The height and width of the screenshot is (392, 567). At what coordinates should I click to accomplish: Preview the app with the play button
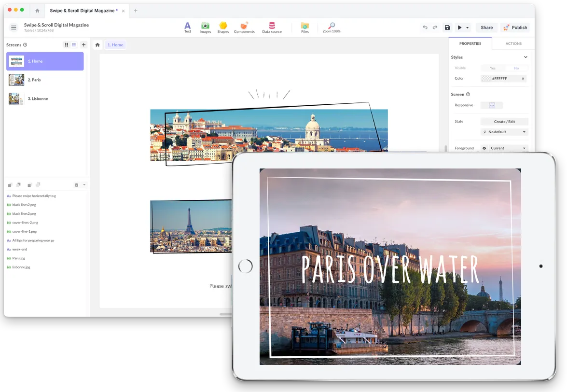click(459, 28)
